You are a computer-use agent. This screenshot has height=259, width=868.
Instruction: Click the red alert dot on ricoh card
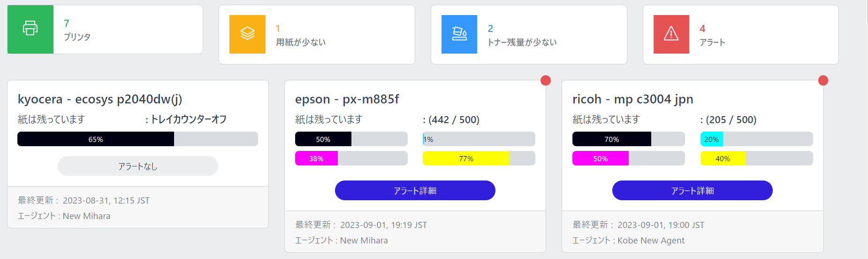pyautogui.click(x=823, y=80)
